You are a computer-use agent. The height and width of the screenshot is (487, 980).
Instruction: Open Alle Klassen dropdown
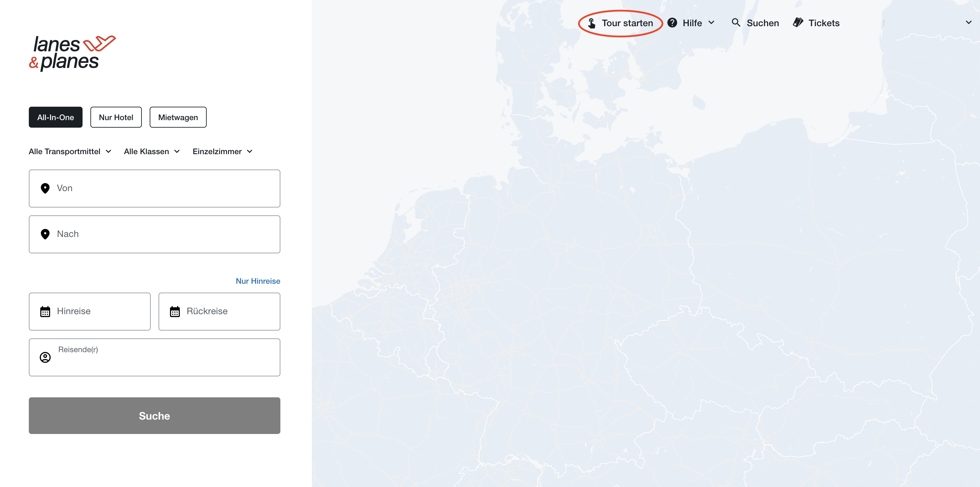[x=152, y=151]
